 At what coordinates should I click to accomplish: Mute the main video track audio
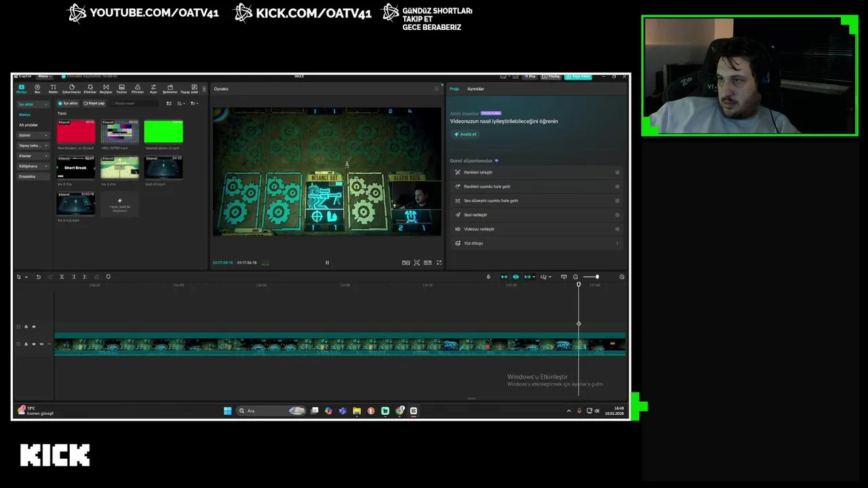[x=41, y=344]
